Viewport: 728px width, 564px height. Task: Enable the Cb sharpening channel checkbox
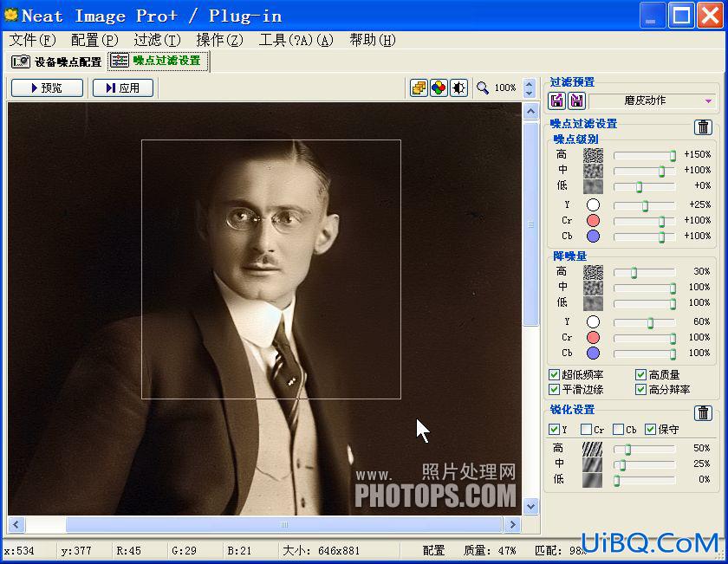pyautogui.click(x=618, y=430)
